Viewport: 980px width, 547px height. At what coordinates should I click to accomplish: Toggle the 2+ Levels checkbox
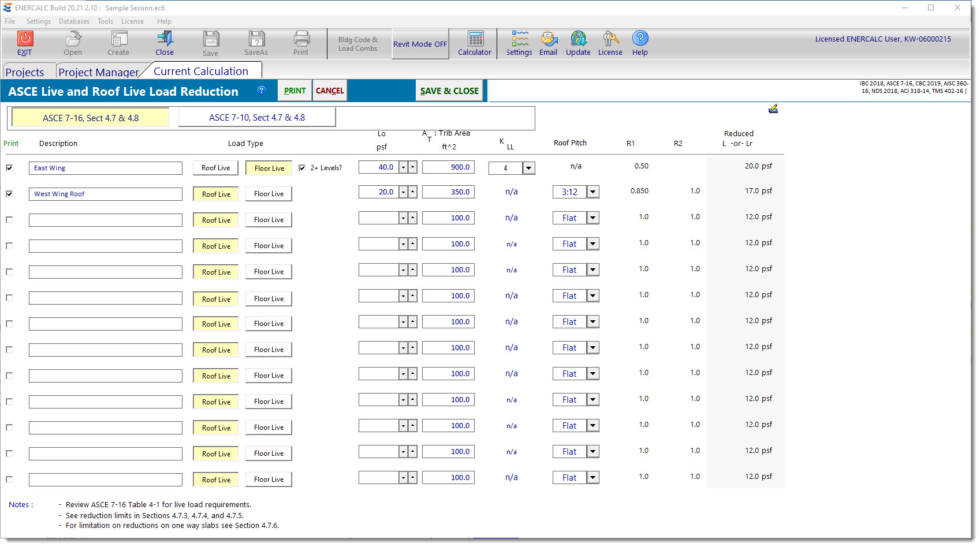click(302, 168)
